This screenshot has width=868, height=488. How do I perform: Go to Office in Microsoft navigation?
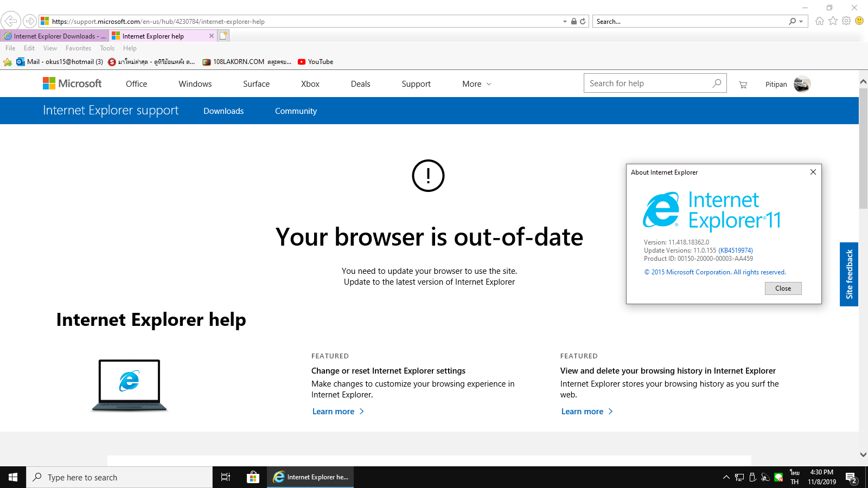tap(136, 84)
